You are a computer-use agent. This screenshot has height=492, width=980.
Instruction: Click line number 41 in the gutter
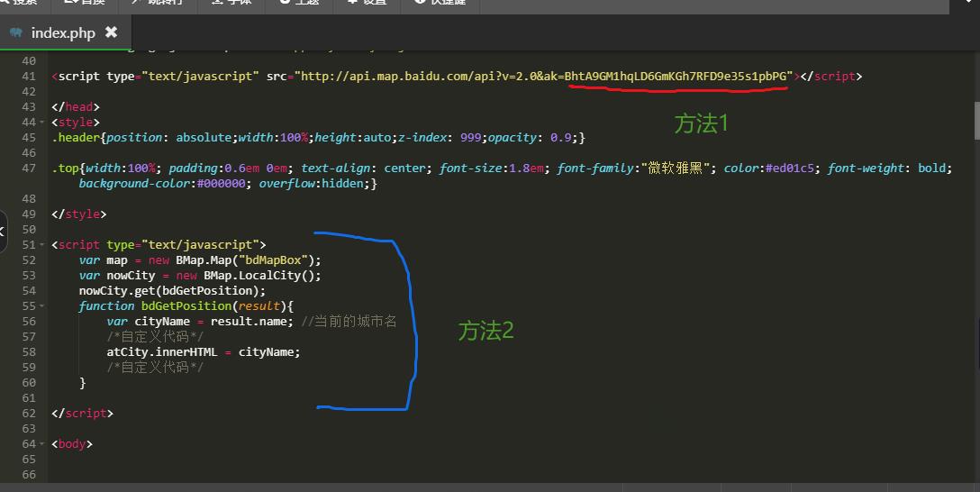[29, 77]
